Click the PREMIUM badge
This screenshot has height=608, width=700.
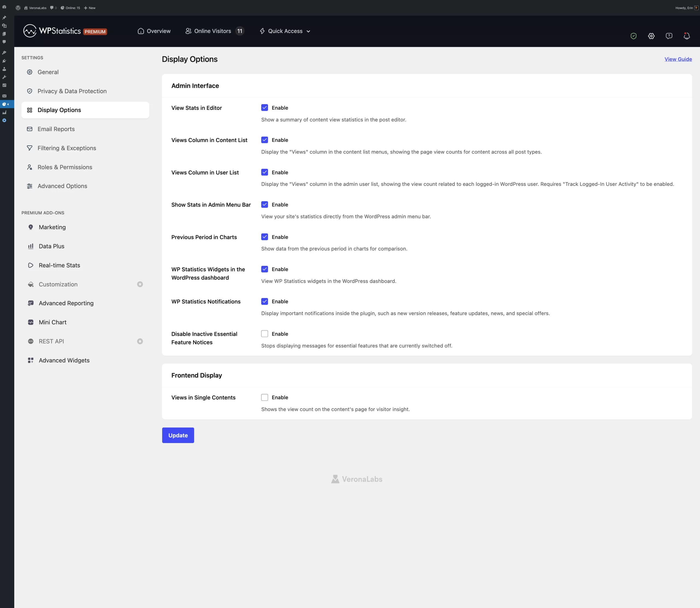click(95, 31)
